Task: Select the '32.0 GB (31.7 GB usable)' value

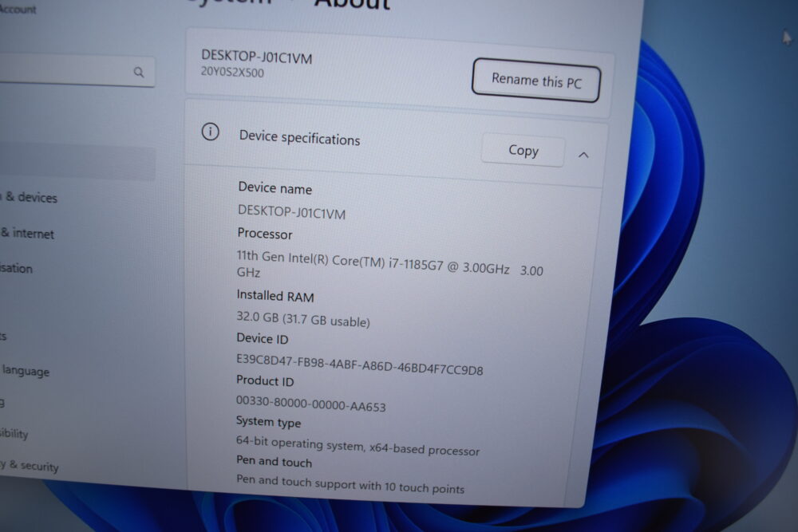Action: (x=303, y=319)
